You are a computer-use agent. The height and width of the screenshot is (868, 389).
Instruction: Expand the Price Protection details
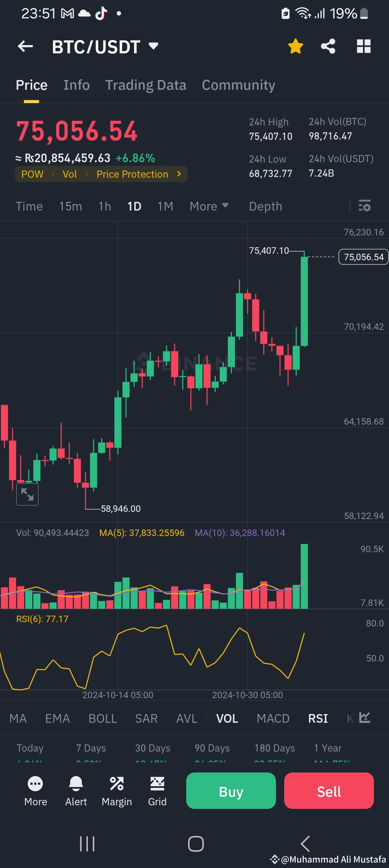[x=137, y=174]
